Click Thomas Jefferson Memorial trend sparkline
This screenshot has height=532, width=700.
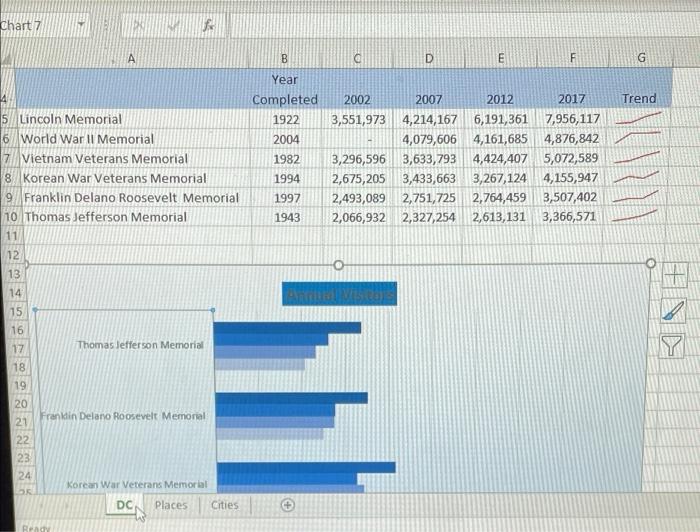[x=634, y=216]
